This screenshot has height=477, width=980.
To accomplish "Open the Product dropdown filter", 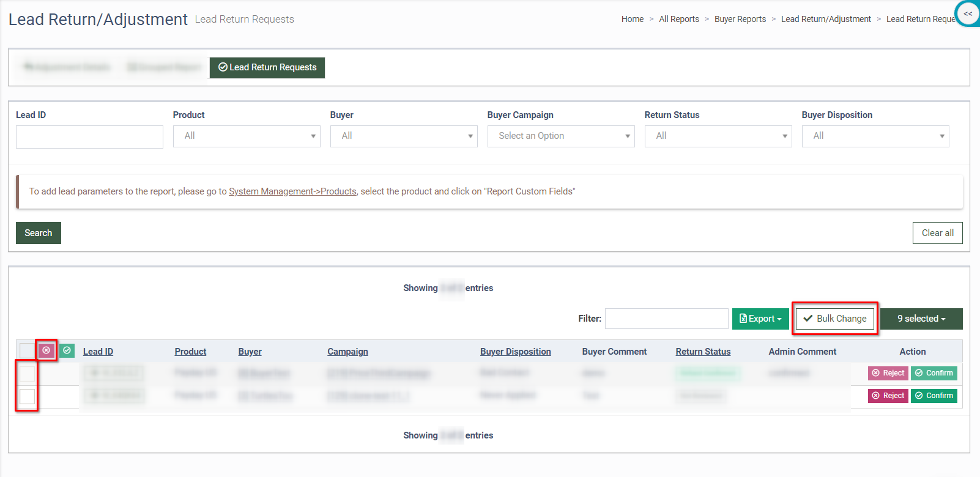I will [x=247, y=136].
